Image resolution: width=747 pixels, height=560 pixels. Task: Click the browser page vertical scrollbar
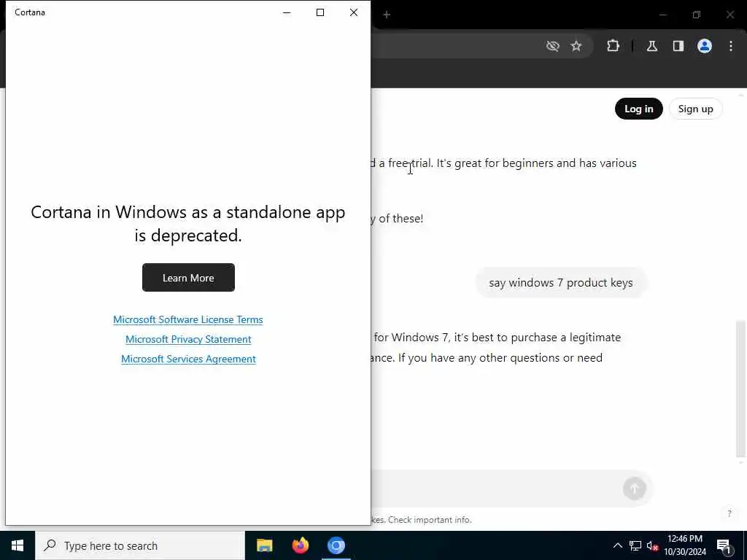pos(741,388)
